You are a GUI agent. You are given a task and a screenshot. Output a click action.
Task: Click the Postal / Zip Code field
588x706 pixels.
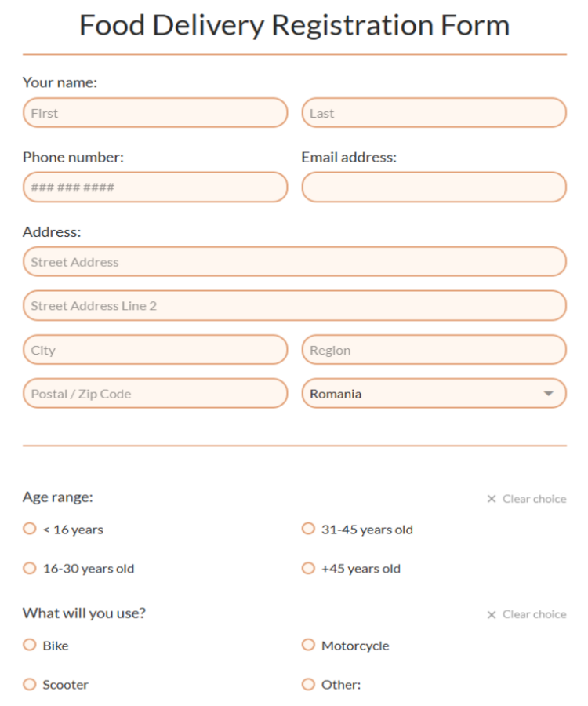click(155, 394)
